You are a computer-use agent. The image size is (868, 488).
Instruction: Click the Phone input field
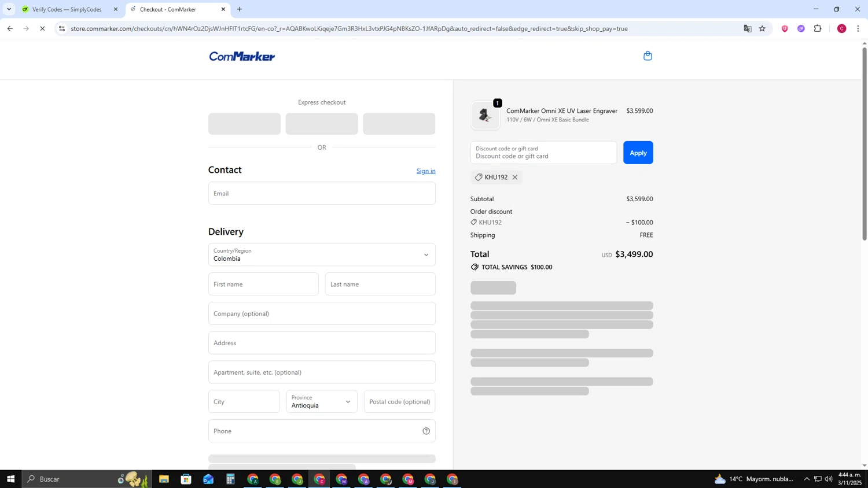click(322, 431)
